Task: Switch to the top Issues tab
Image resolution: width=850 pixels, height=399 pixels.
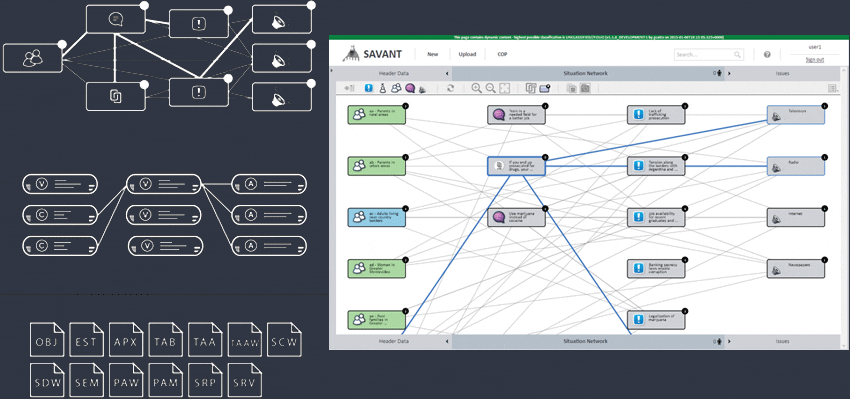Action: click(782, 73)
